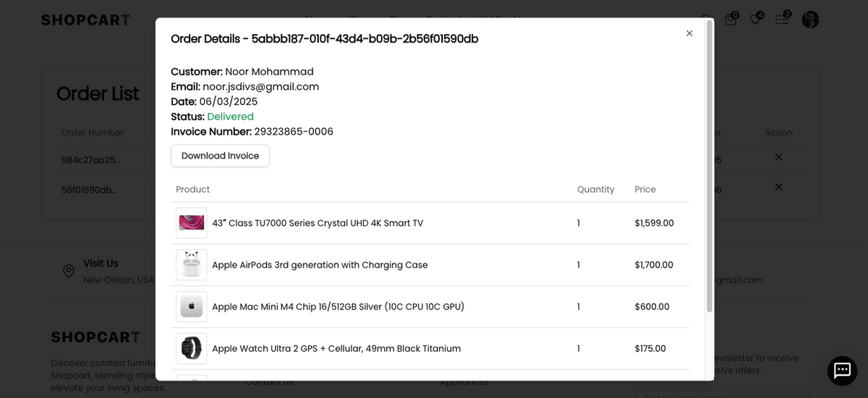Open the user profile avatar

point(810,20)
